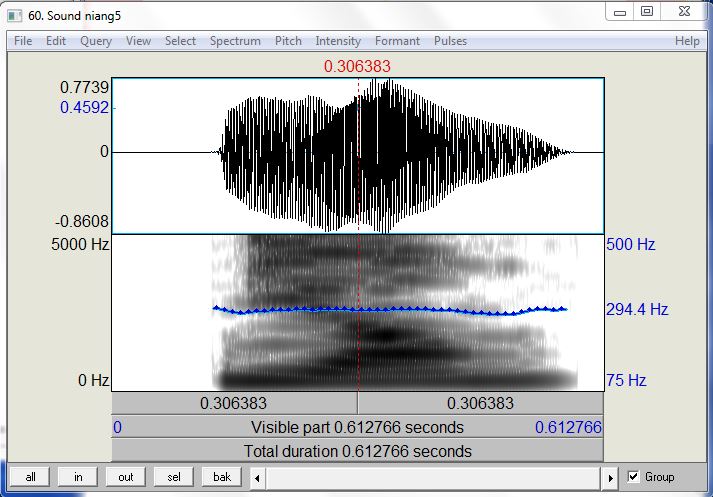The height and width of the screenshot is (497, 713).
Task: Open the Formant menu
Action: click(x=397, y=41)
